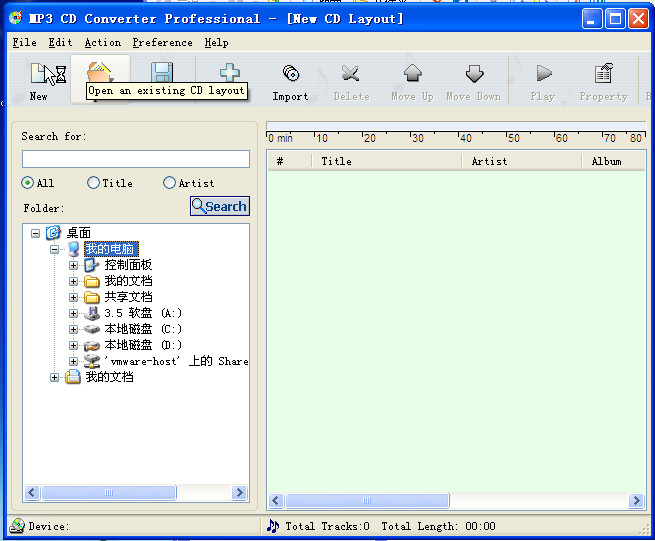The image size is (655, 541).
Task: Select the 本地磁盘 (C:) drive
Action: (x=143, y=329)
